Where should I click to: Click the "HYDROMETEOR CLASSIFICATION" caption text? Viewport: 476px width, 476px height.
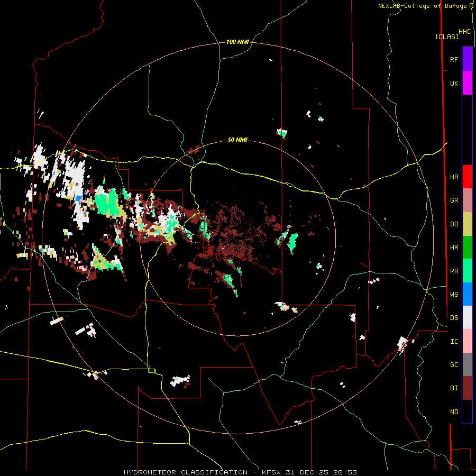click(x=186, y=472)
